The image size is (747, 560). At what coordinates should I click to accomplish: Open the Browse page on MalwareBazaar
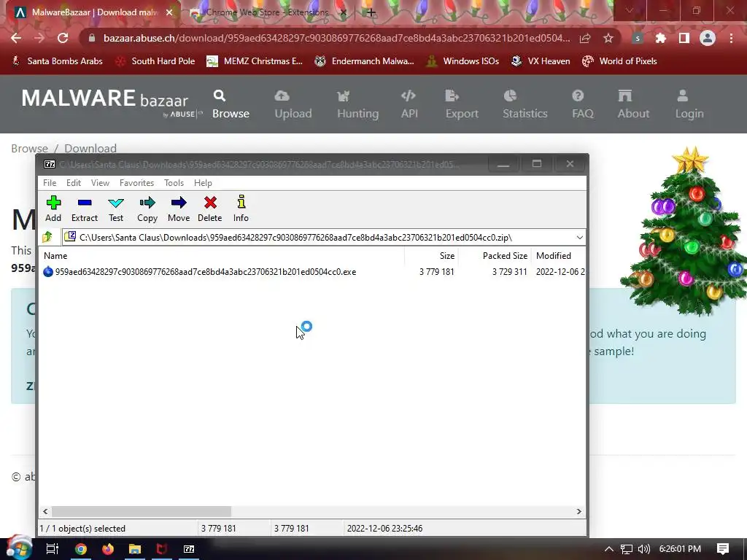click(231, 104)
